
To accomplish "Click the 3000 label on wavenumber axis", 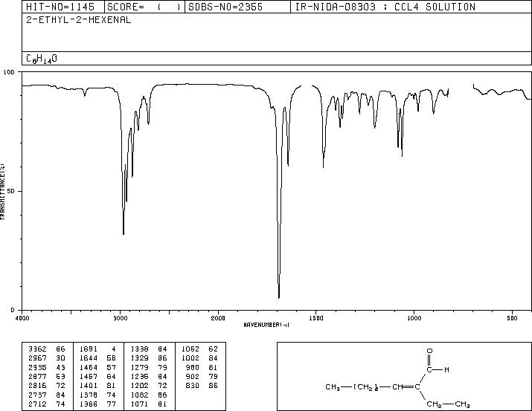I will (120, 318).
